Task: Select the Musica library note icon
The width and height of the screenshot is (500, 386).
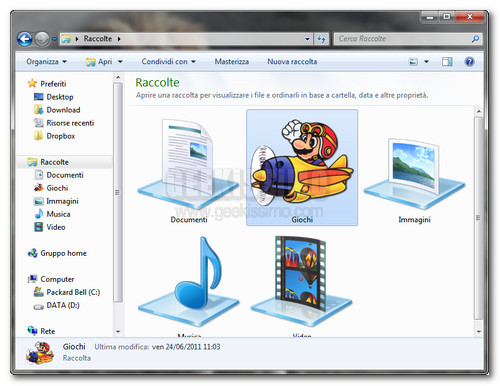Action: (189, 281)
